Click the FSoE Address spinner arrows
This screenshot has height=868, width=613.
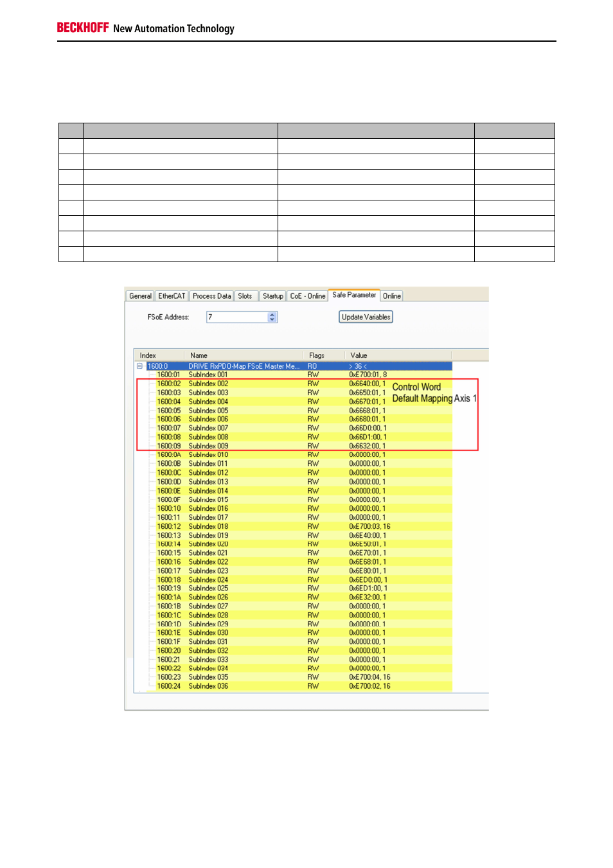[x=272, y=317]
